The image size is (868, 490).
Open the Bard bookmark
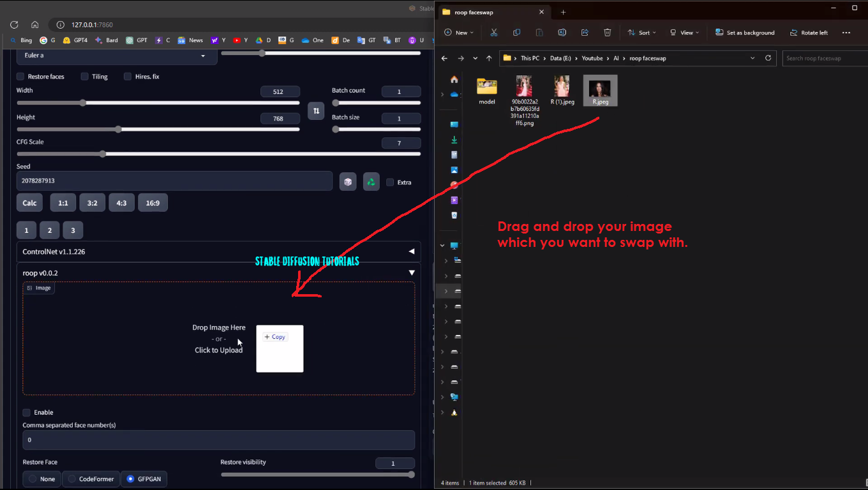[107, 40]
